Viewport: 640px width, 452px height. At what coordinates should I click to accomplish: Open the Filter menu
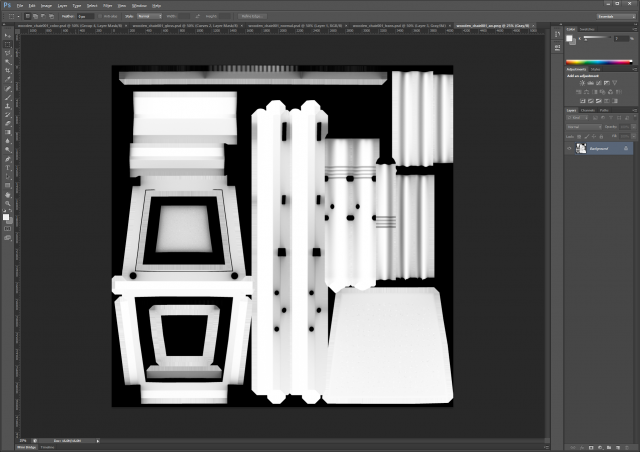click(x=108, y=6)
